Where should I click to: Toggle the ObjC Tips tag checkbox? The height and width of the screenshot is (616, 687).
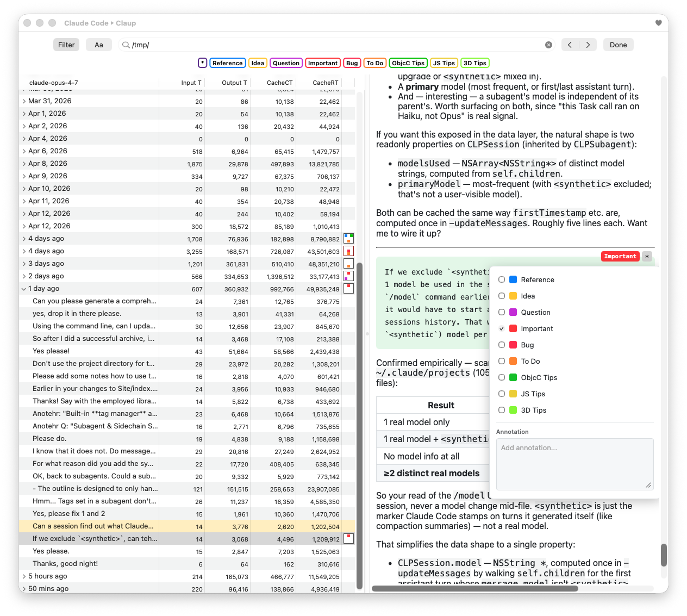502,377
